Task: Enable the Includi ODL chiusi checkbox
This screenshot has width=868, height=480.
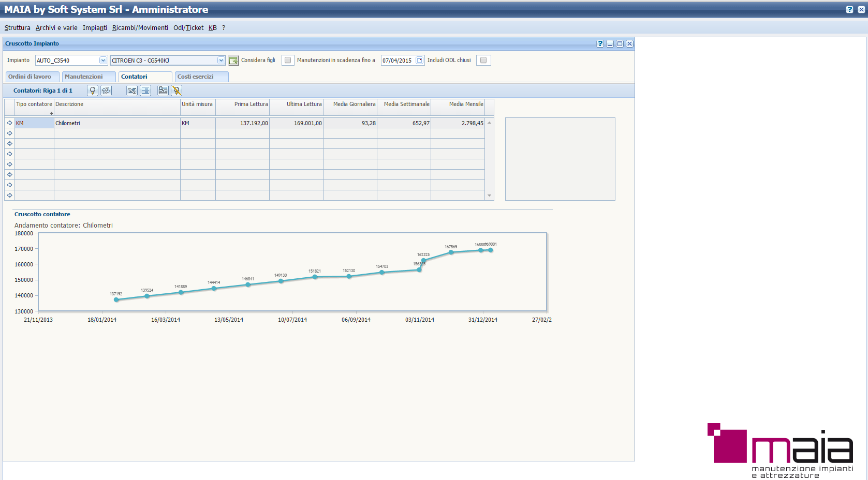Action: point(483,61)
